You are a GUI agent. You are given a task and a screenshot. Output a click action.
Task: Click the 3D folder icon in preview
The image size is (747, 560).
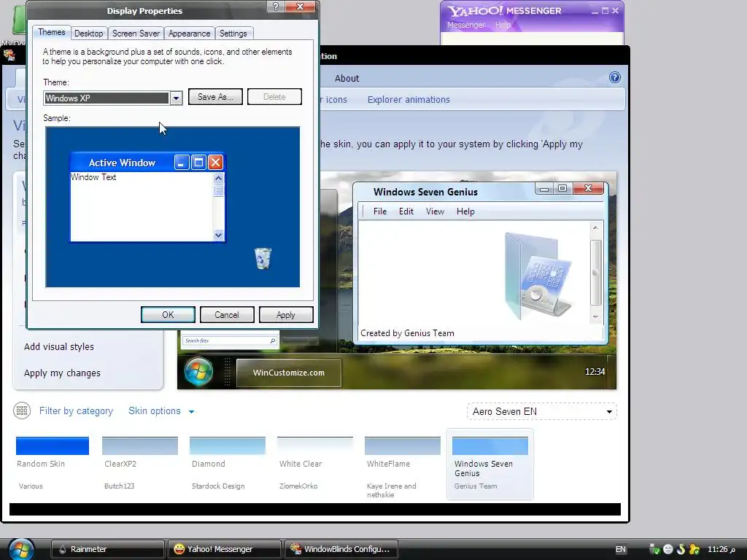(x=538, y=275)
